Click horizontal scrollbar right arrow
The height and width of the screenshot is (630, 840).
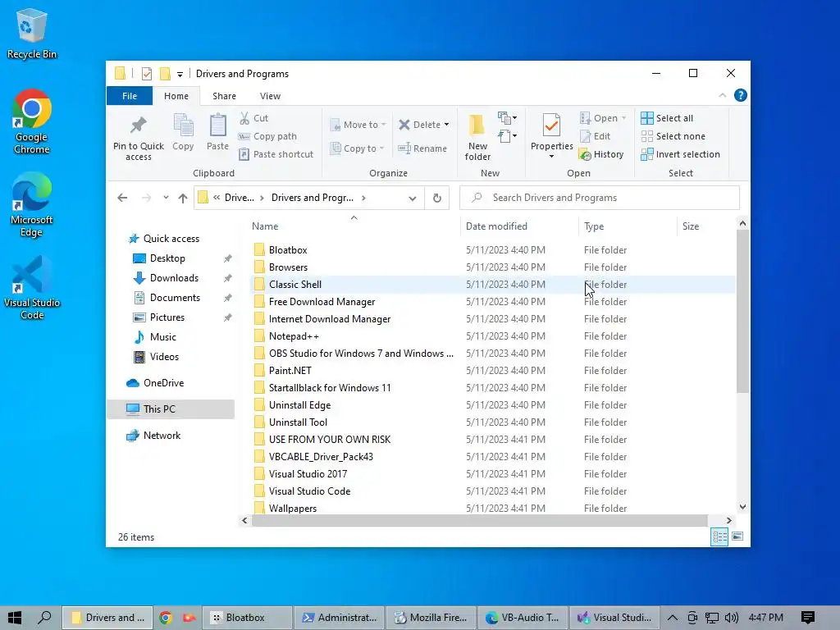click(728, 520)
